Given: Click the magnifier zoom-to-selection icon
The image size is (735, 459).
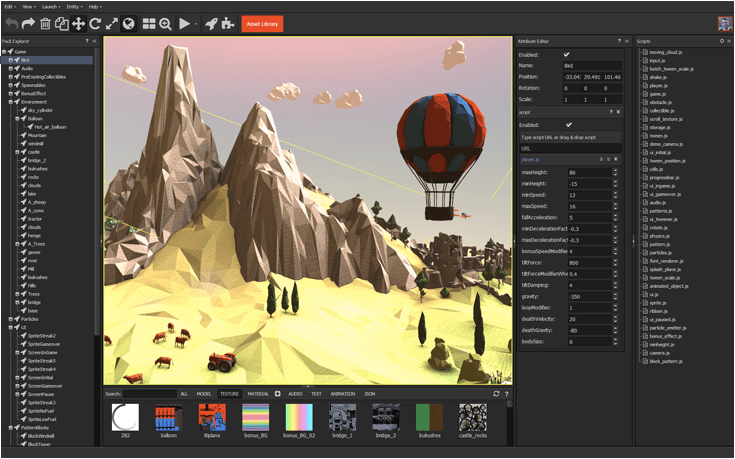Looking at the screenshot, I should coord(165,23).
